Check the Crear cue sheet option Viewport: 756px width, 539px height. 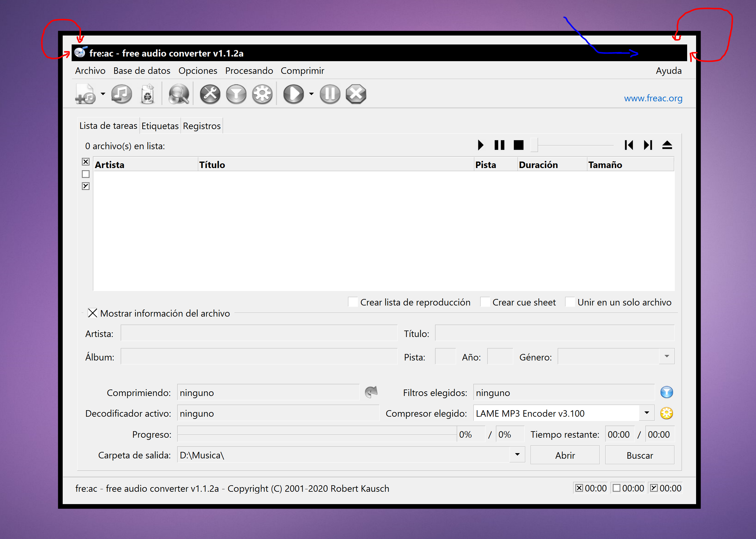tap(485, 302)
